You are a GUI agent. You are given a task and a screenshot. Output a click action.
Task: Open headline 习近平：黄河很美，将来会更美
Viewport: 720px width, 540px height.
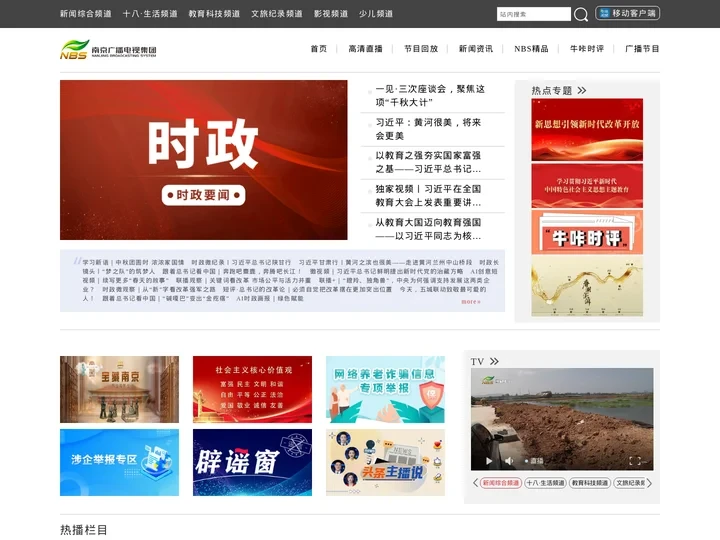point(428,129)
